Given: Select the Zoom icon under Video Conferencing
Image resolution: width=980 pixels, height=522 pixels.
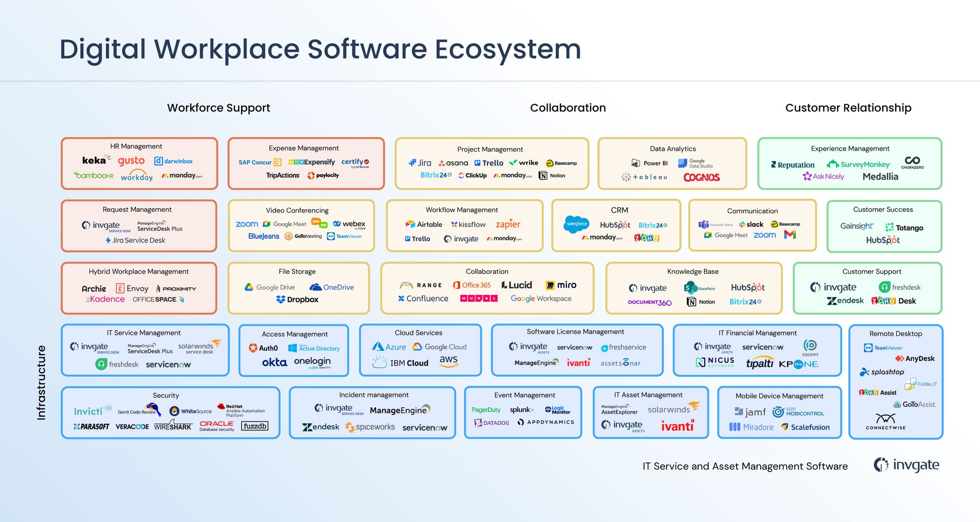Looking at the screenshot, I should [x=246, y=224].
